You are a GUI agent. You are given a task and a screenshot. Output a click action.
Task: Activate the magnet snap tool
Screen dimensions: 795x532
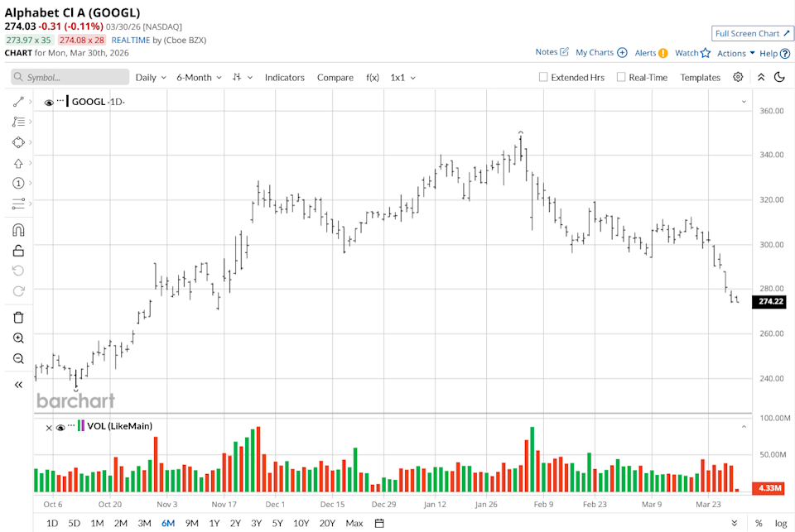point(18,230)
